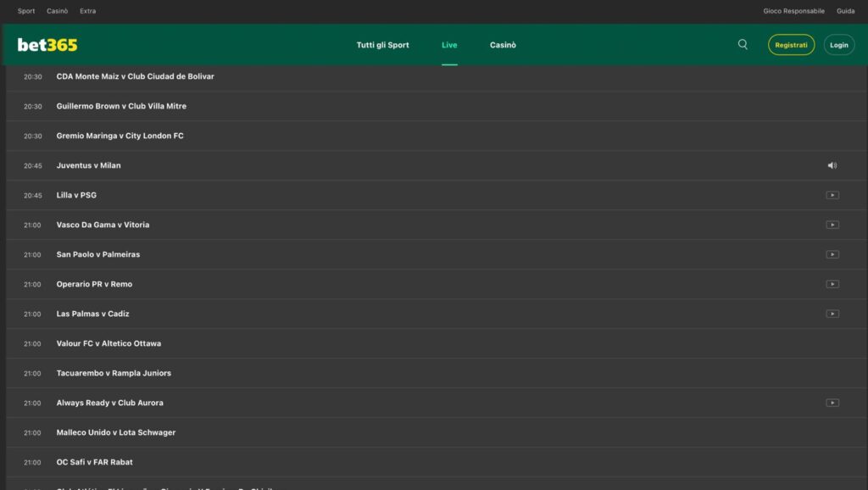The image size is (868, 490).
Task: Click the bet365 logo
Action: (x=47, y=45)
